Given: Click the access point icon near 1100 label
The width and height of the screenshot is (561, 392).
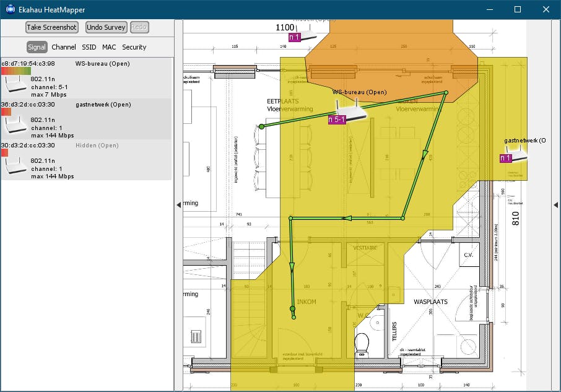Looking at the screenshot, I should (307, 33).
